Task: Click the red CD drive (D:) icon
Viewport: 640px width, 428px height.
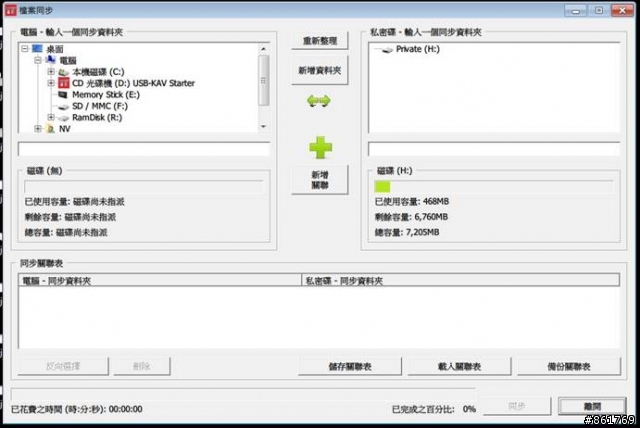Action: [x=63, y=83]
